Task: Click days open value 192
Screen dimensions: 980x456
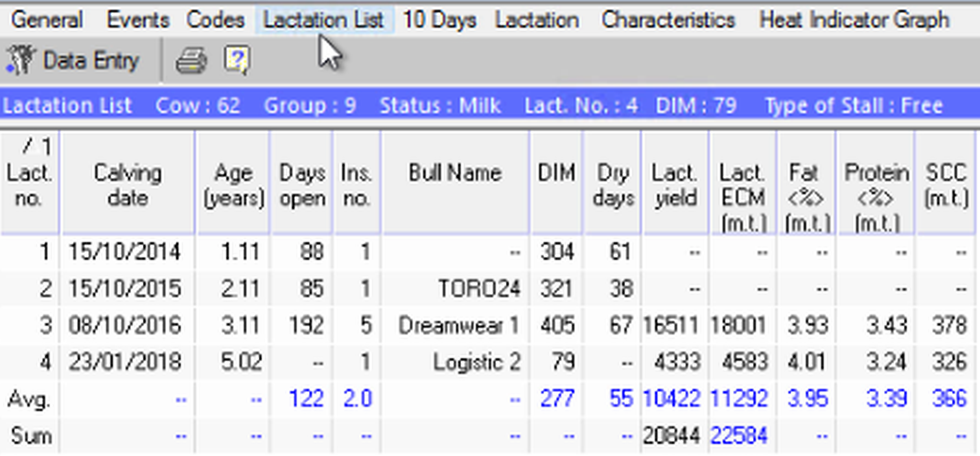Action: click(307, 325)
